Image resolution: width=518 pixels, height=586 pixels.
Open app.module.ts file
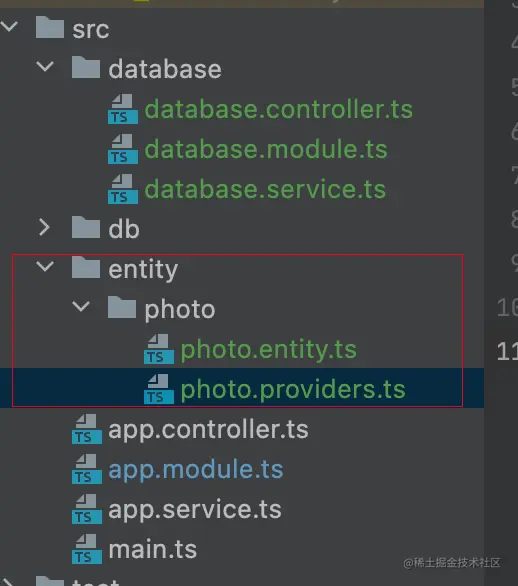point(196,469)
